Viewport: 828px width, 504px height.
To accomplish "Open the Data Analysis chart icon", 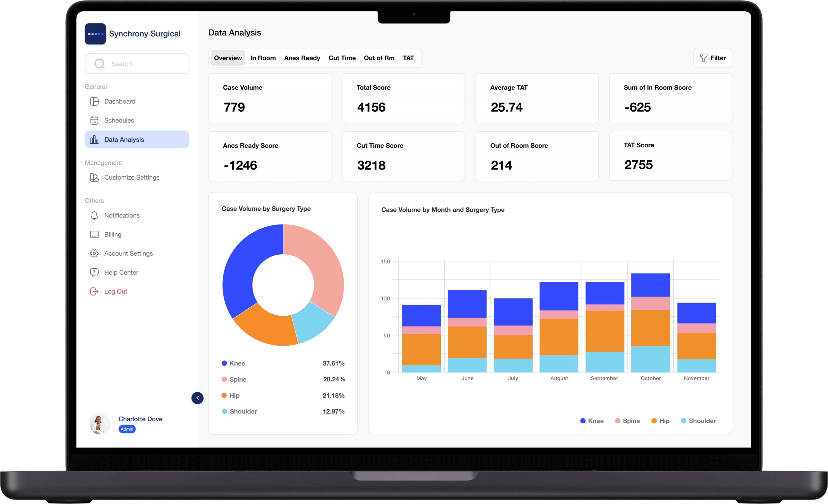I will tap(94, 139).
